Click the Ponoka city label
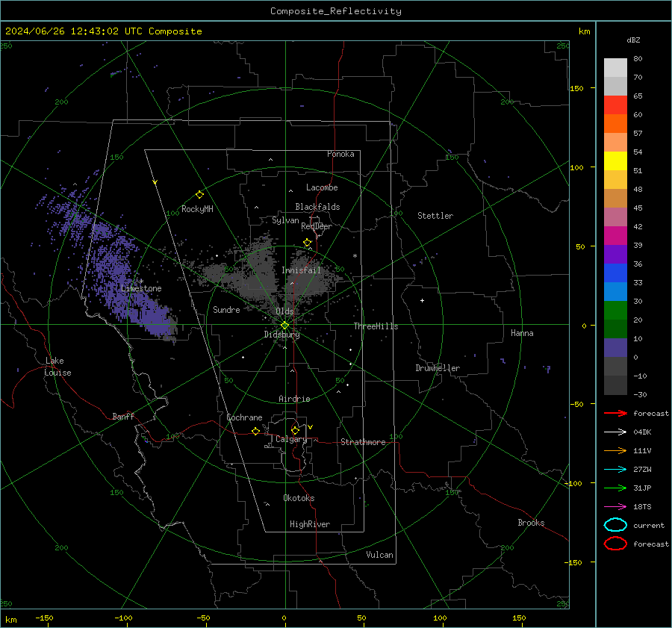The image size is (672, 628). (340, 154)
